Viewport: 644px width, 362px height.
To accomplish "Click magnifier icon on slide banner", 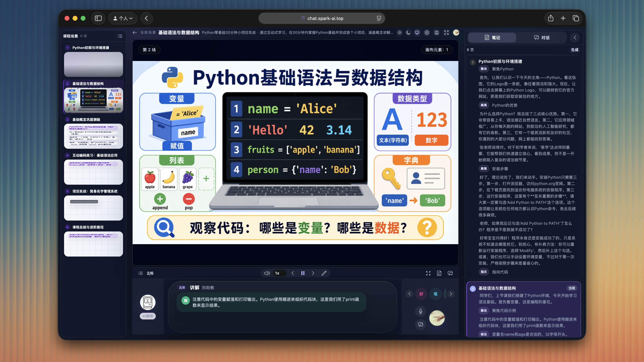I will (164, 227).
